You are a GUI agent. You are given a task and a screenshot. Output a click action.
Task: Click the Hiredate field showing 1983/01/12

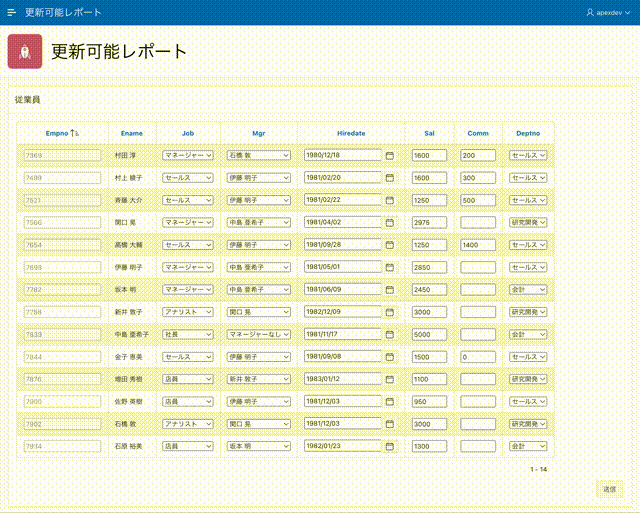(x=343, y=379)
